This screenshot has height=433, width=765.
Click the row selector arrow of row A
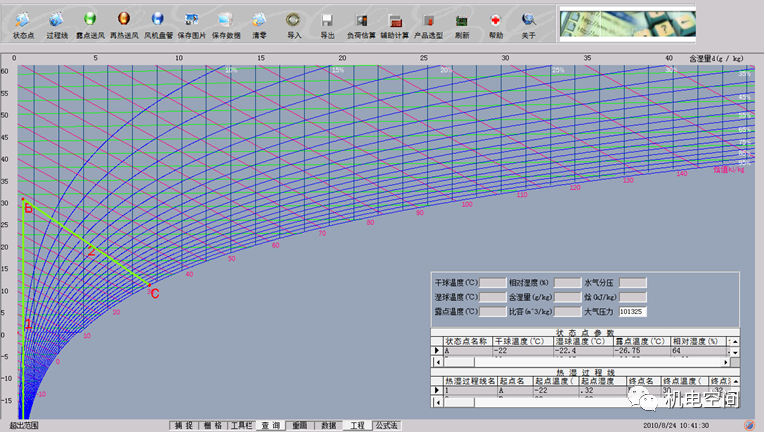click(437, 351)
